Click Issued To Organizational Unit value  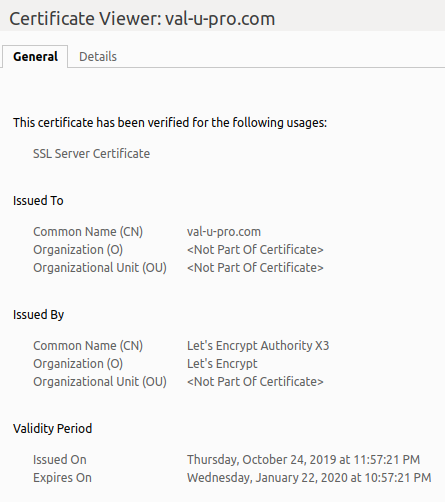pos(255,268)
